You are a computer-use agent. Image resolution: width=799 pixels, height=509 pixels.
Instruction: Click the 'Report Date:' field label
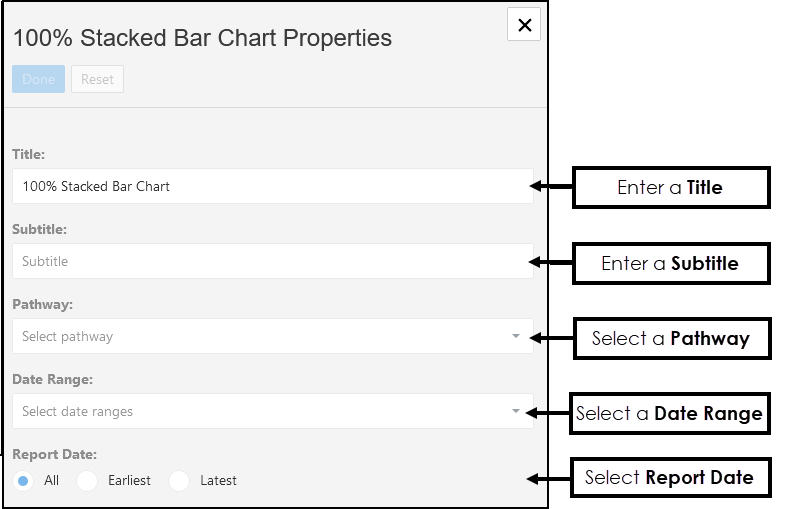55,454
